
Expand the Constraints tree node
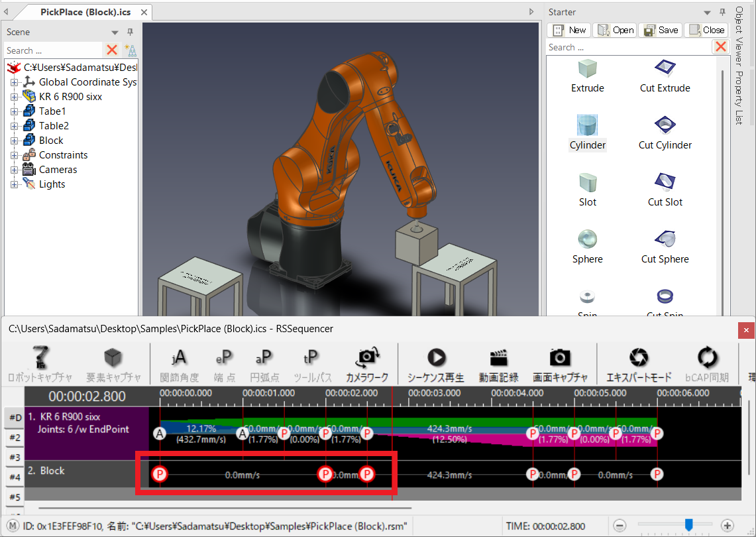point(14,155)
